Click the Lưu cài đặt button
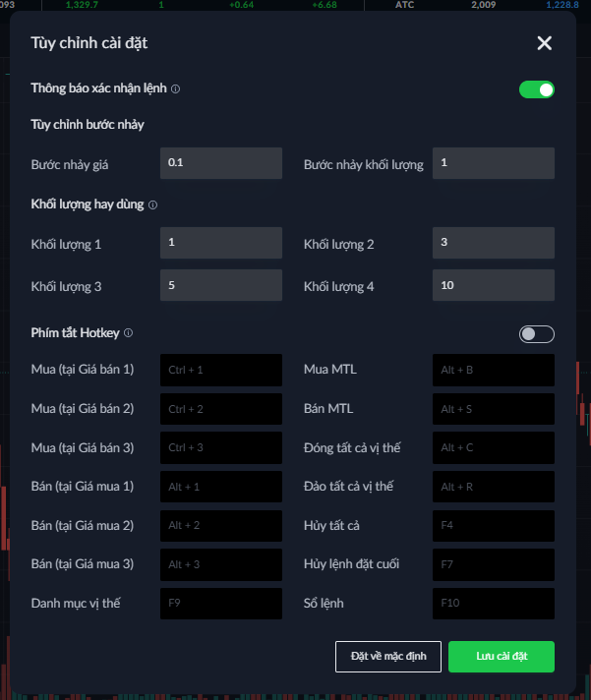 (x=501, y=656)
